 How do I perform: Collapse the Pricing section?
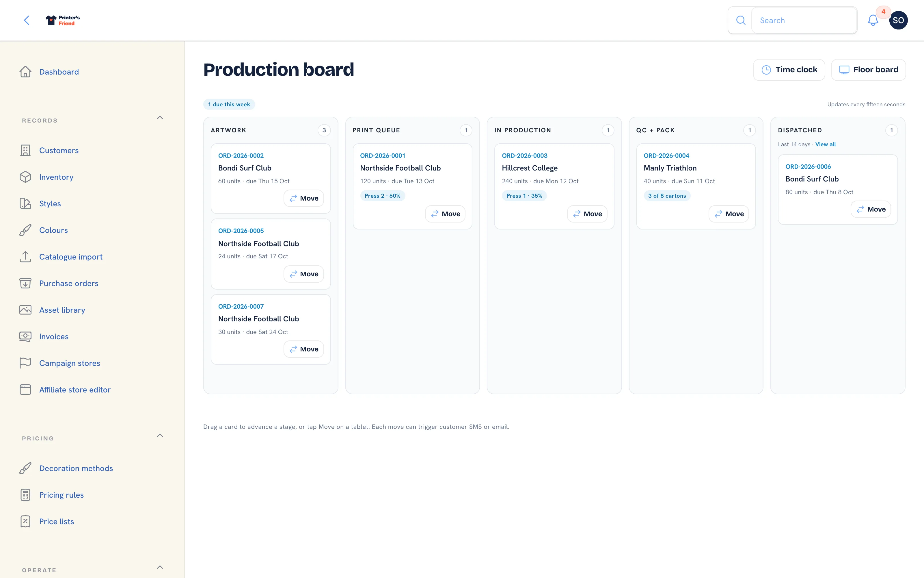(x=160, y=436)
